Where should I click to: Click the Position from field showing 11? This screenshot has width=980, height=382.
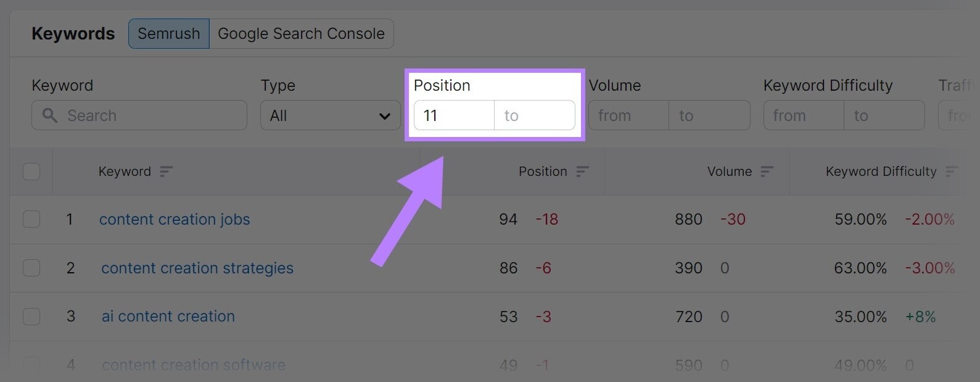(454, 115)
